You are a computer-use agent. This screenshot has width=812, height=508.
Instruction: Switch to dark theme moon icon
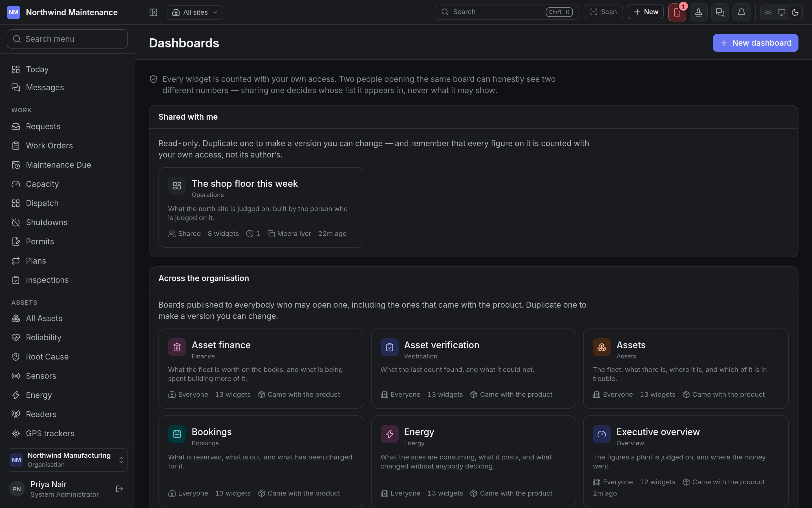point(795,12)
